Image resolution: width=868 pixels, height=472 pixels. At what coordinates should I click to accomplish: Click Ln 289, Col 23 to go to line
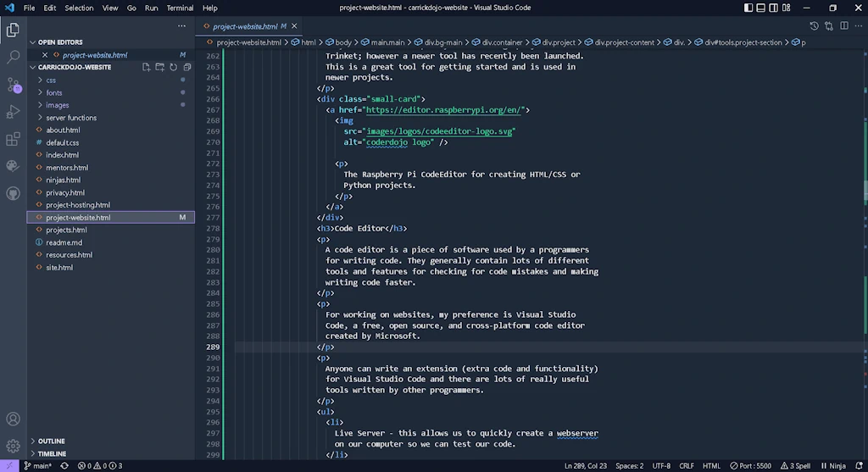(x=585, y=466)
